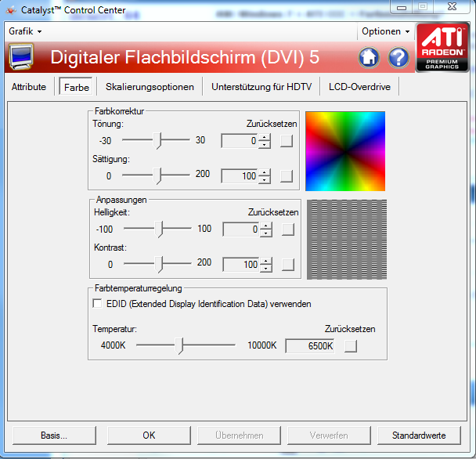The width and height of the screenshot is (476, 459).
Task: Click the gray striped contrast preview image
Action: pos(347,240)
